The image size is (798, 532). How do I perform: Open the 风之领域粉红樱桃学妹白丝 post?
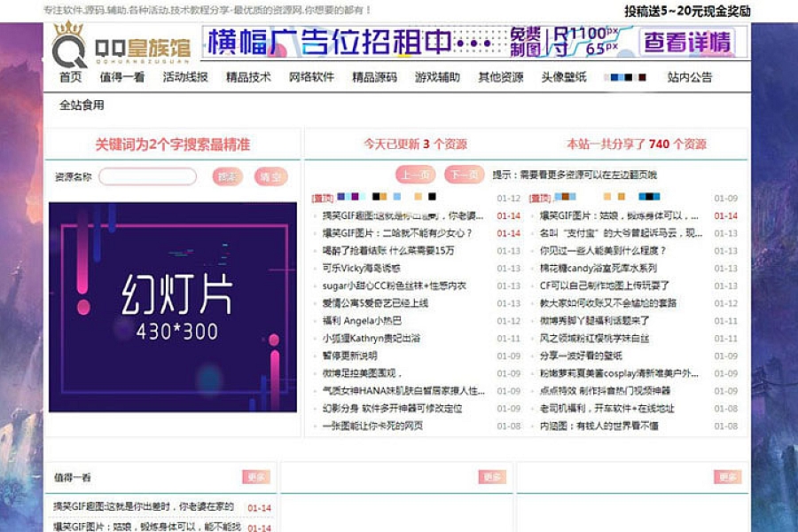coord(594,338)
